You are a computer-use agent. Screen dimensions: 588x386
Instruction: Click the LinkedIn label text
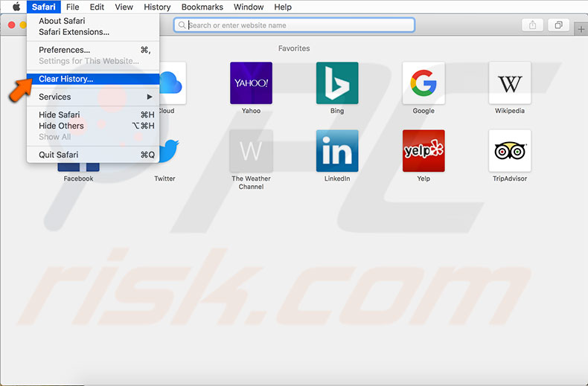coord(337,178)
